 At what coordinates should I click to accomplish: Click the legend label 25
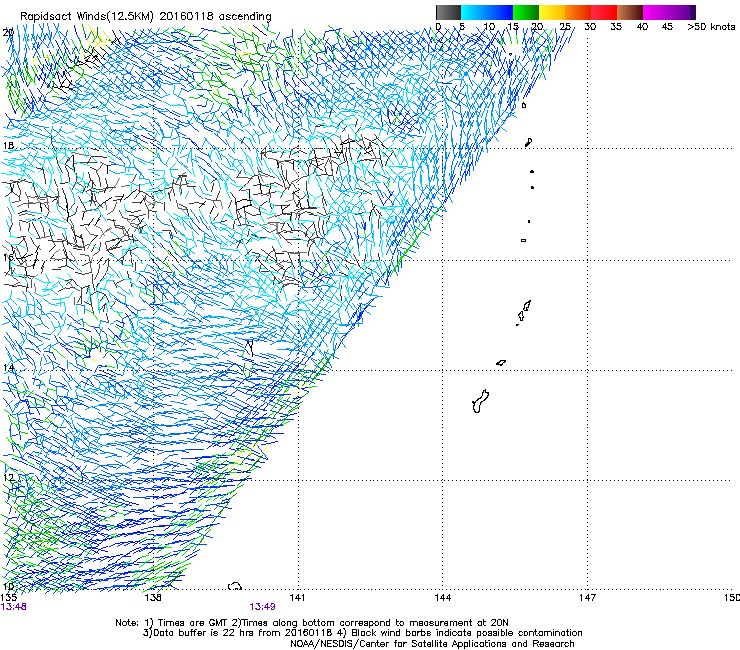[565, 27]
